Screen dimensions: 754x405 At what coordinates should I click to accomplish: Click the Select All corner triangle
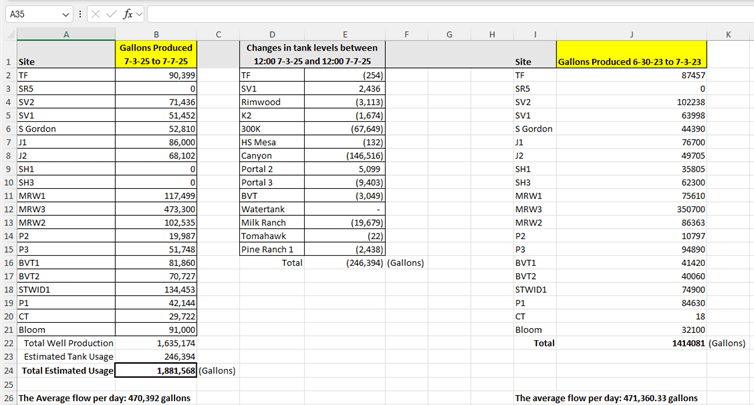click(8, 34)
